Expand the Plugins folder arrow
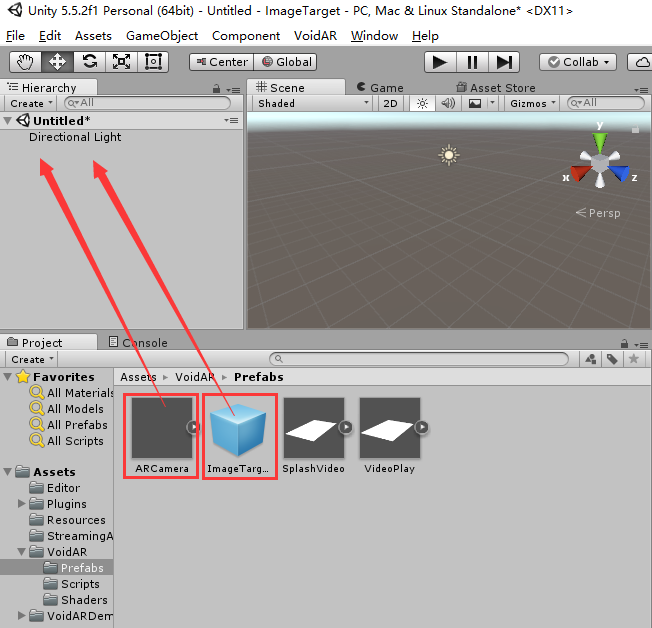The height and width of the screenshot is (628, 652). point(22,504)
